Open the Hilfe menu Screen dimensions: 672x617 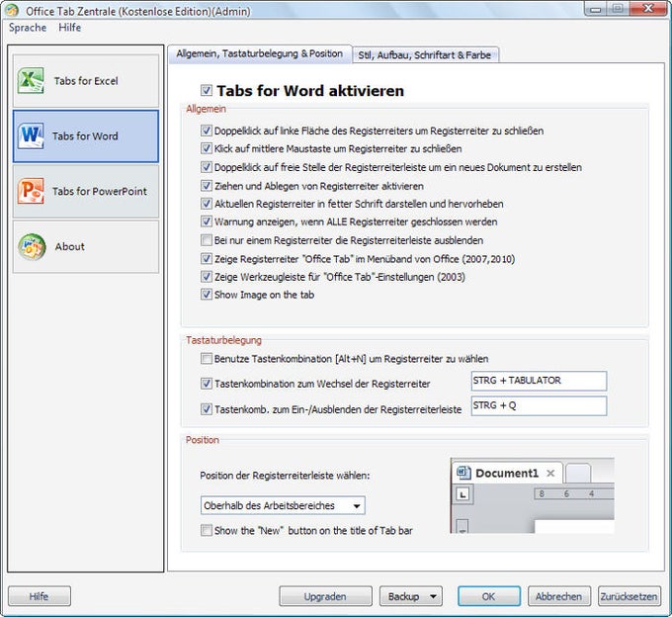coord(70,28)
